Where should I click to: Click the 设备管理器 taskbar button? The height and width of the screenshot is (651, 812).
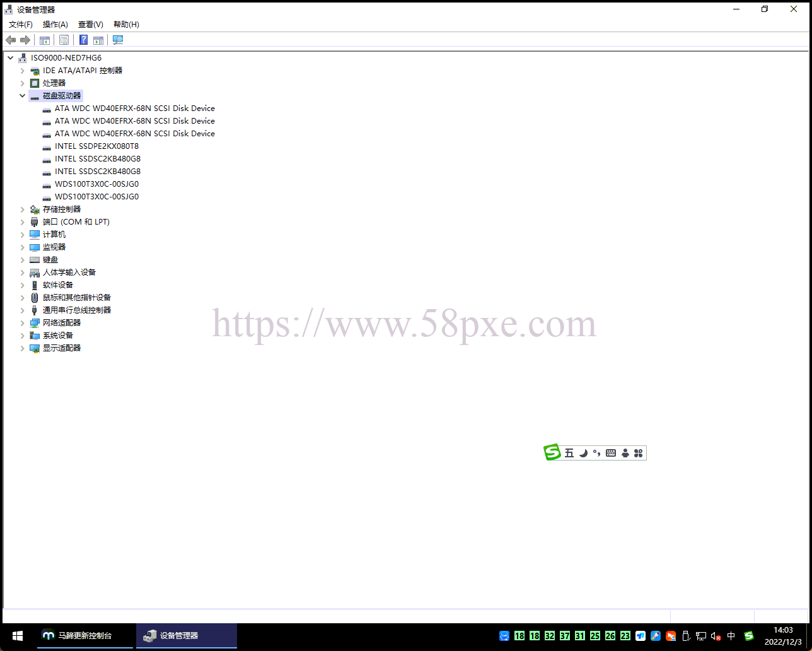tap(187, 636)
